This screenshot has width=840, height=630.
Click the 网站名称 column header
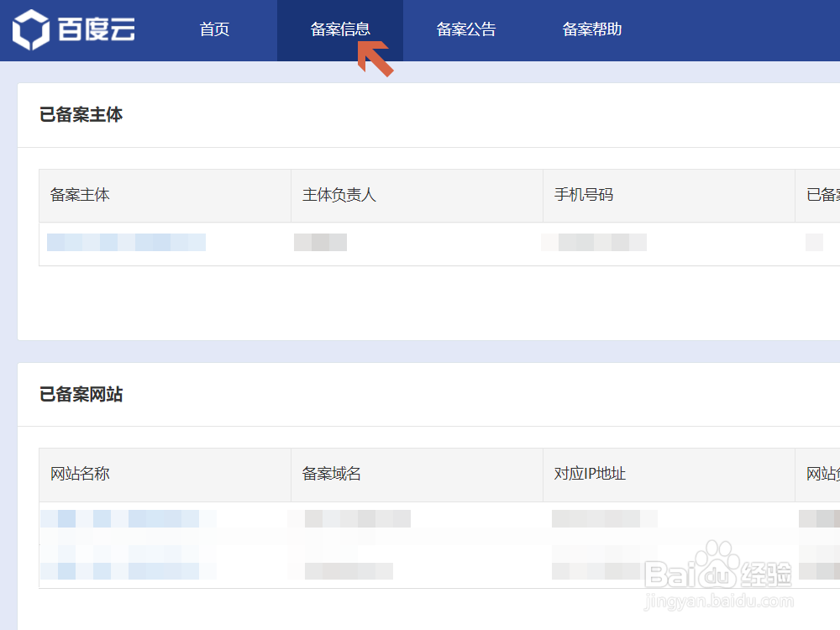pyautogui.click(x=80, y=474)
